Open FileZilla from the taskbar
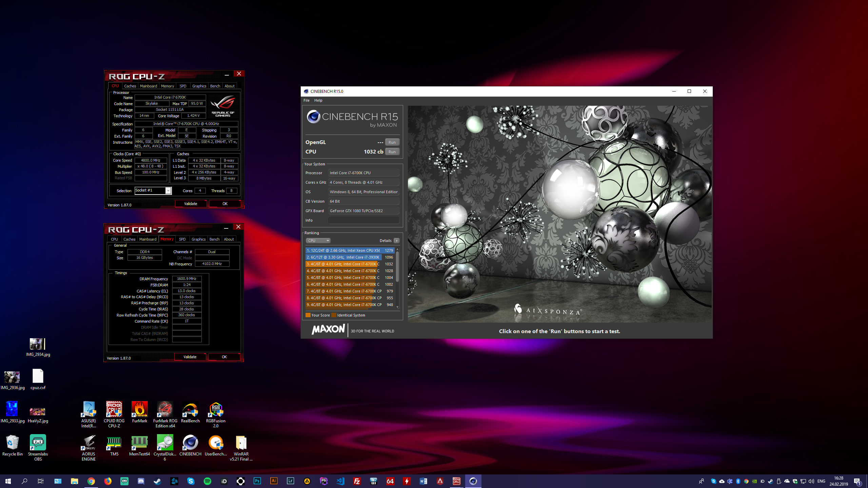This screenshot has height=488, width=868. point(357,481)
